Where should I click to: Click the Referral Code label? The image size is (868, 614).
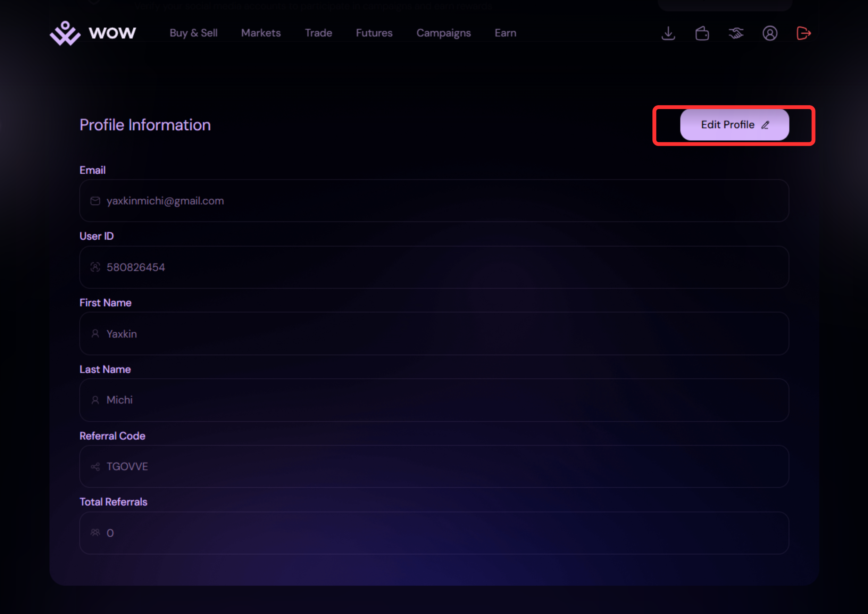click(112, 436)
